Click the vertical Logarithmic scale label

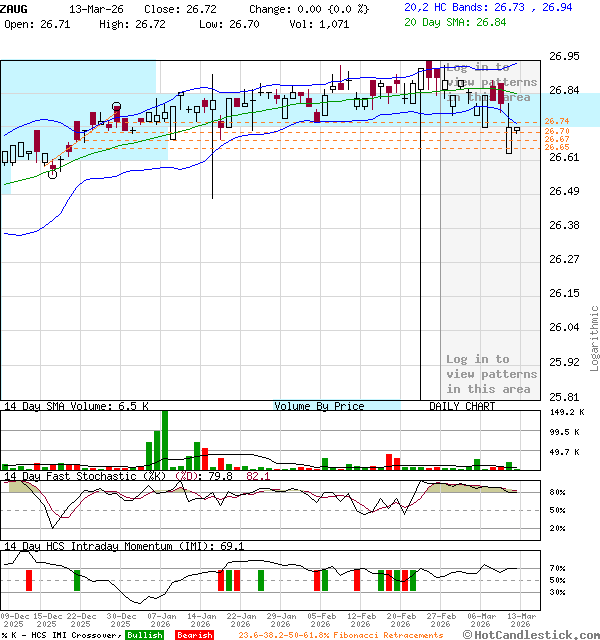[x=594, y=338]
